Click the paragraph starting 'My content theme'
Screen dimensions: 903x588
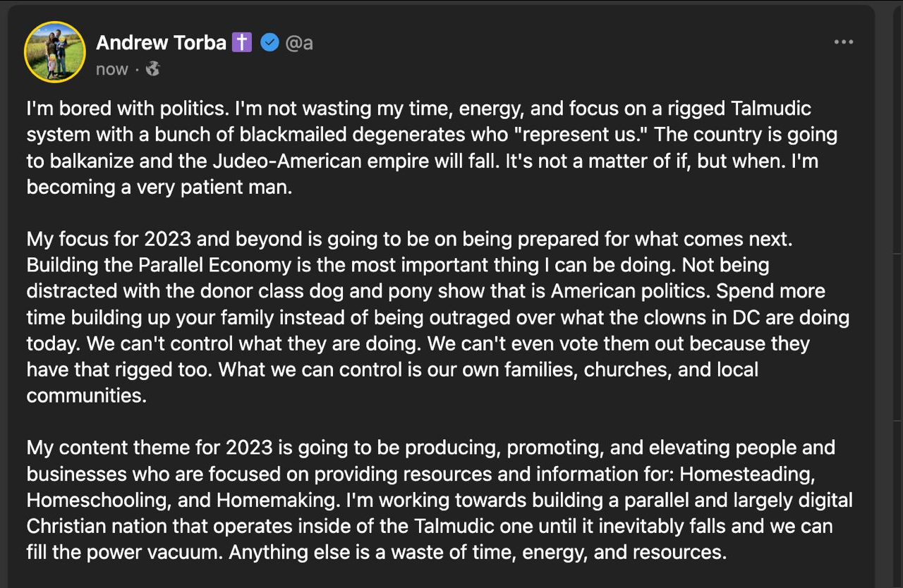click(423, 499)
